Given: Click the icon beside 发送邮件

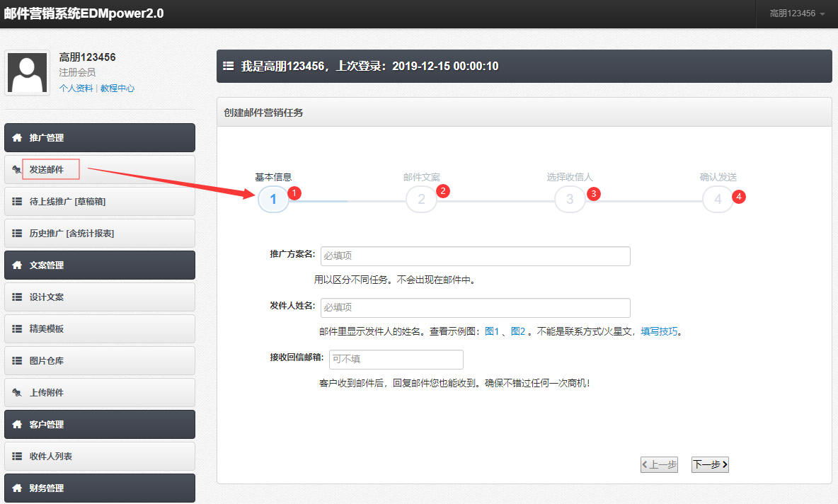Looking at the screenshot, I should [17, 169].
